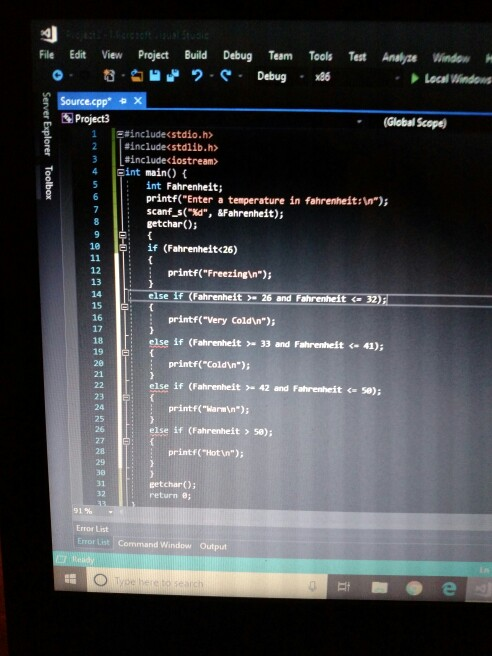Open the Toolbox side panel
The width and height of the screenshot is (492, 656).
pyautogui.click(x=49, y=182)
